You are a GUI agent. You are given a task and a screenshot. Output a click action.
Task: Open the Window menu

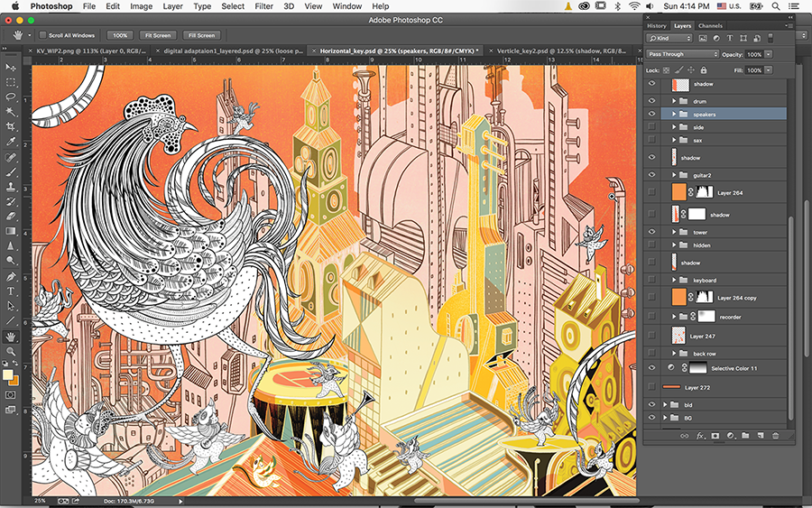(347, 6)
